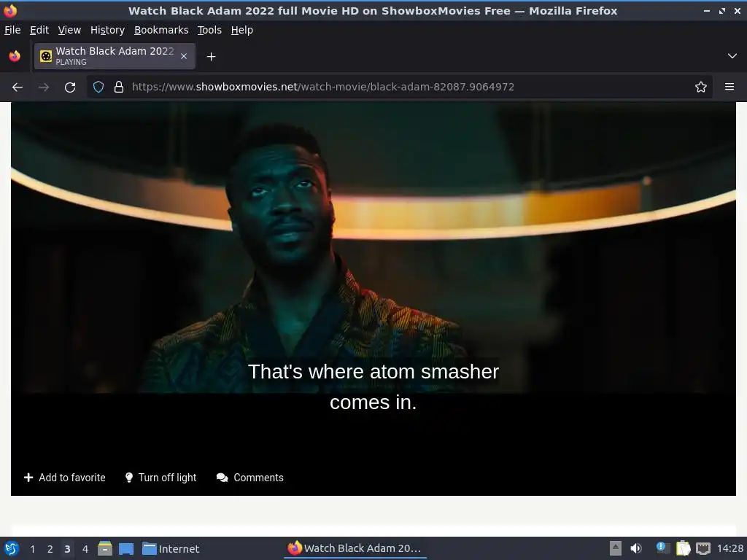Screen dimensions: 747x560
Task: Open Firefox application hamburger menu
Action: (729, 87)
